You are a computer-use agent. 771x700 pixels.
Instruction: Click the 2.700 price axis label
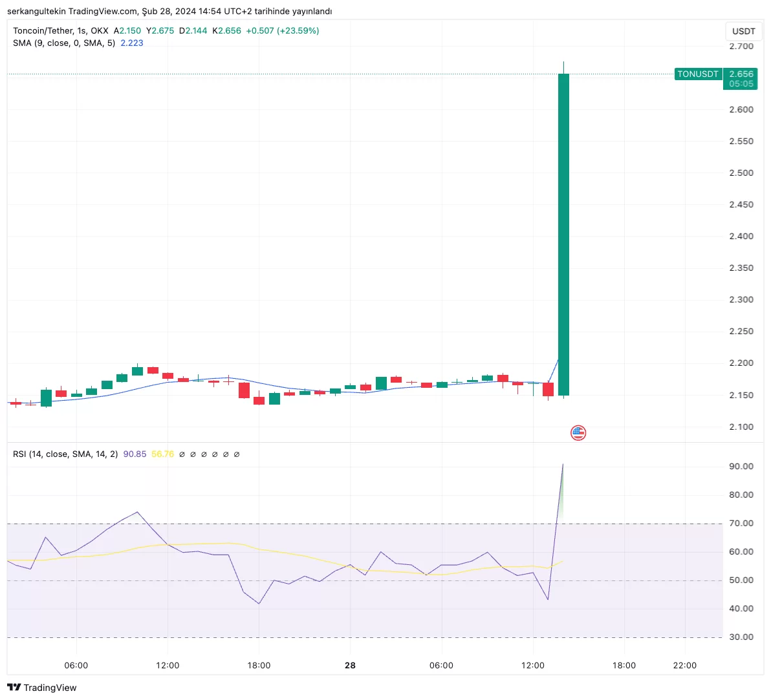[x=741, y=46]
